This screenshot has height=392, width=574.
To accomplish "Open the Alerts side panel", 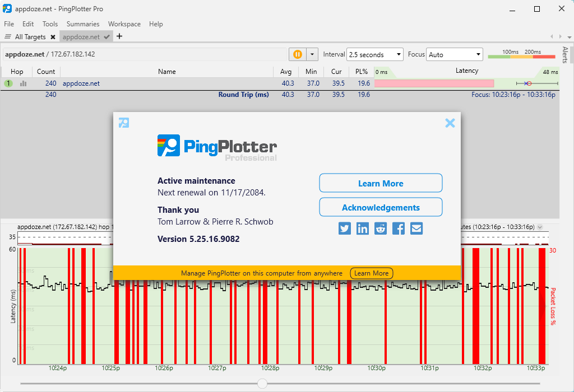I will 565,55.
